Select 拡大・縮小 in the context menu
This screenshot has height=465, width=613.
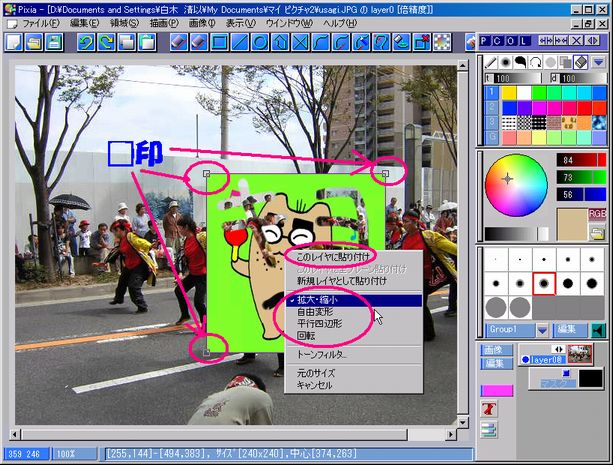(x=354, y=300)
